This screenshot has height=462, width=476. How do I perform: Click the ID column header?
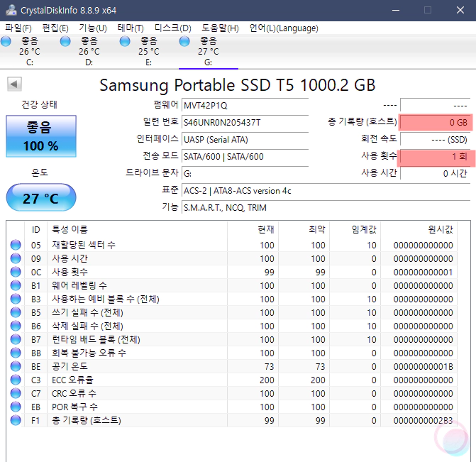point(35,229)
